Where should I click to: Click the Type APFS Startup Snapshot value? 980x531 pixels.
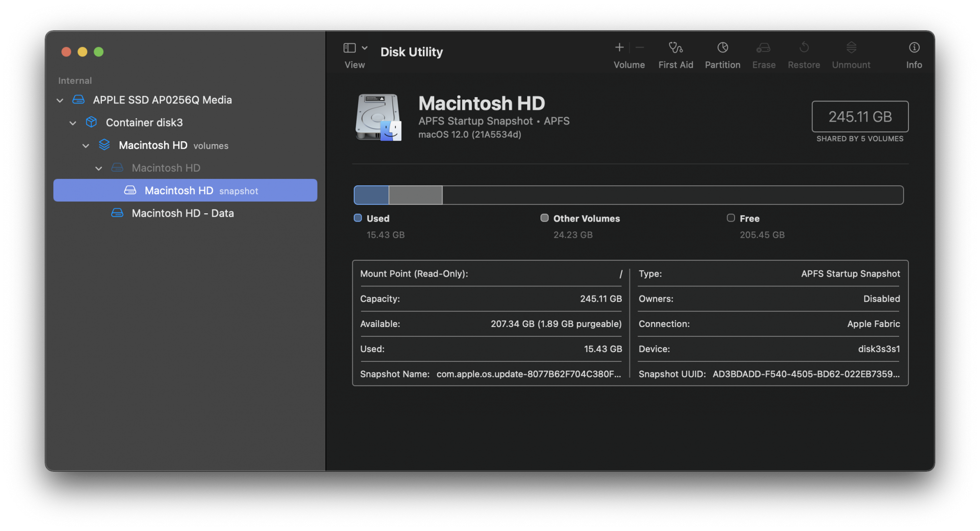coord(850,274)
